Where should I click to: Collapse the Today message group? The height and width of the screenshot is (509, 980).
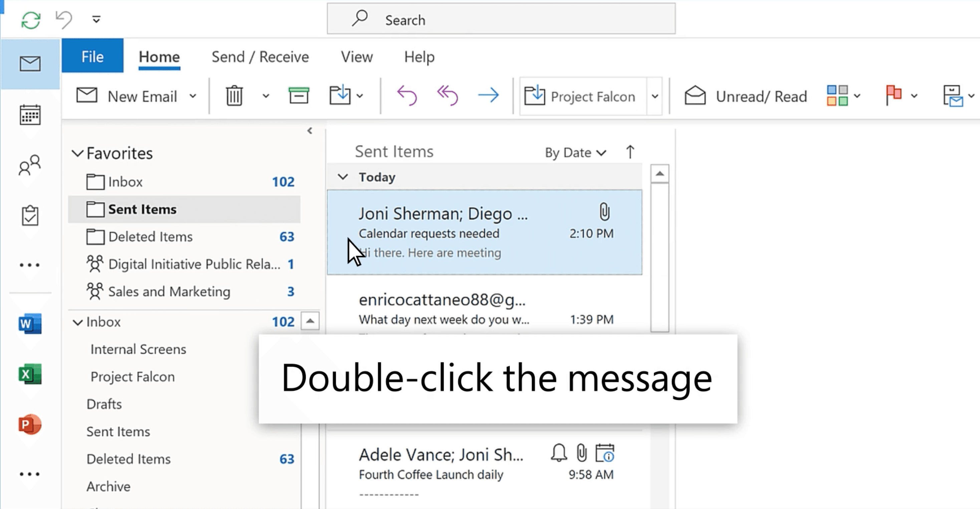pyautogui.click(x=343, y=177)
